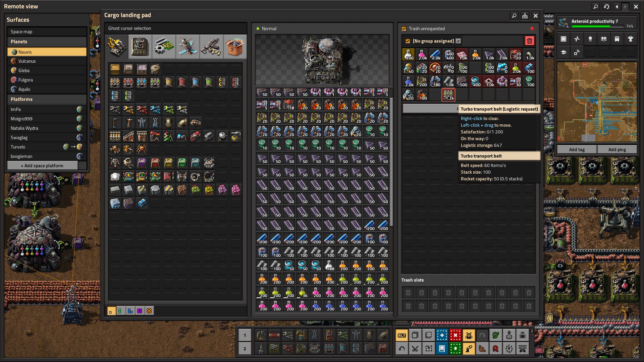Switch to the Combat item tab

[x=211, y=47]
